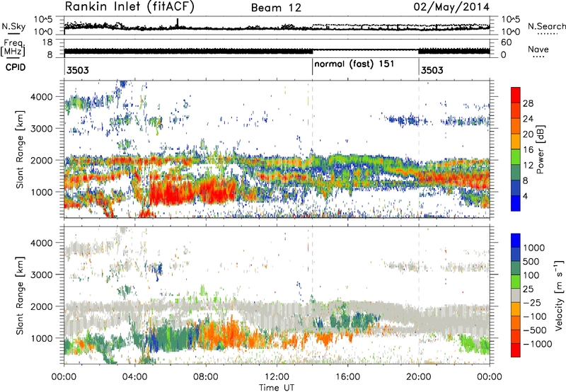Click the '18' frequency axis value

click(47, 42)
